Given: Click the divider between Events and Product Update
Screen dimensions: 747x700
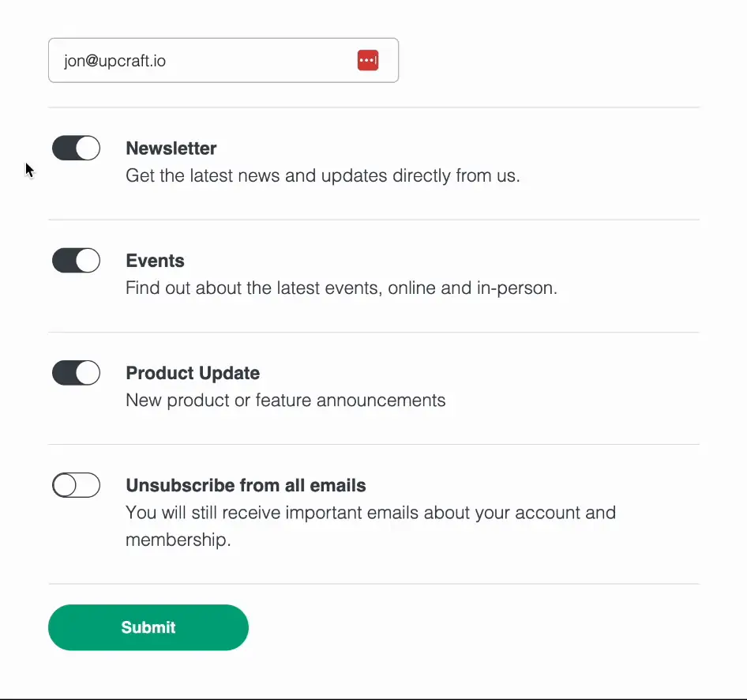Looking at the screenshot, I should [373, 332].
